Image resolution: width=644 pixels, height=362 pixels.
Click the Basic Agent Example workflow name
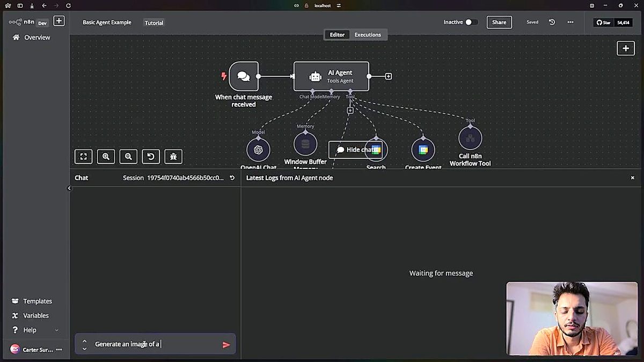(107, 23)
